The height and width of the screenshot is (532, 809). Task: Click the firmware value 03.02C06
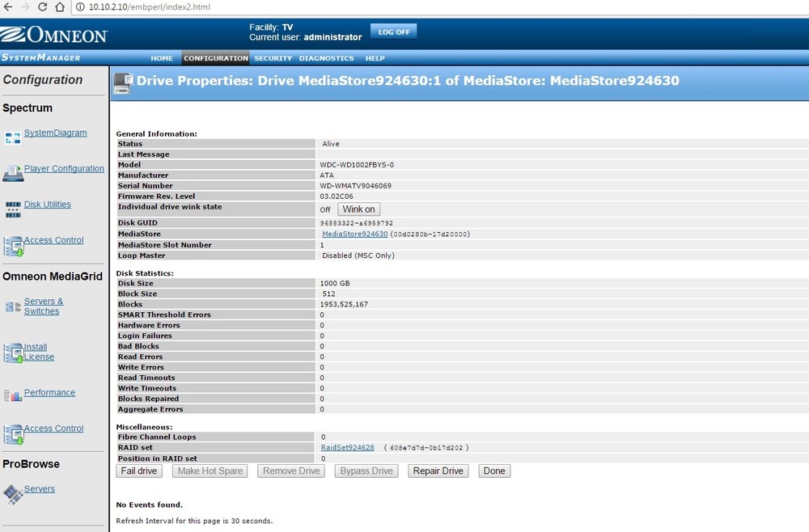337,196
